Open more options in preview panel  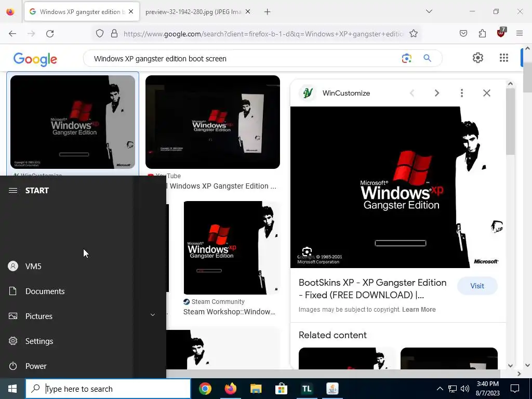click(462, 93)
